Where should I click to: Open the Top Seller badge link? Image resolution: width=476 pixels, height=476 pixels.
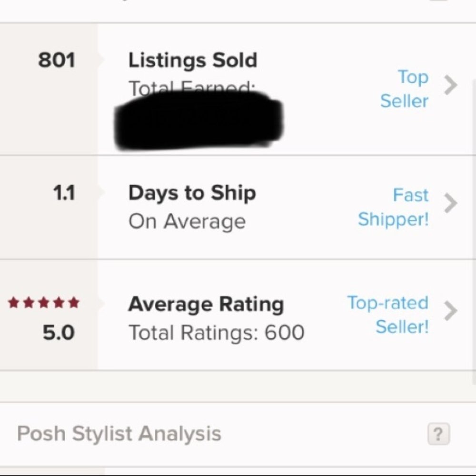[404, 89]
